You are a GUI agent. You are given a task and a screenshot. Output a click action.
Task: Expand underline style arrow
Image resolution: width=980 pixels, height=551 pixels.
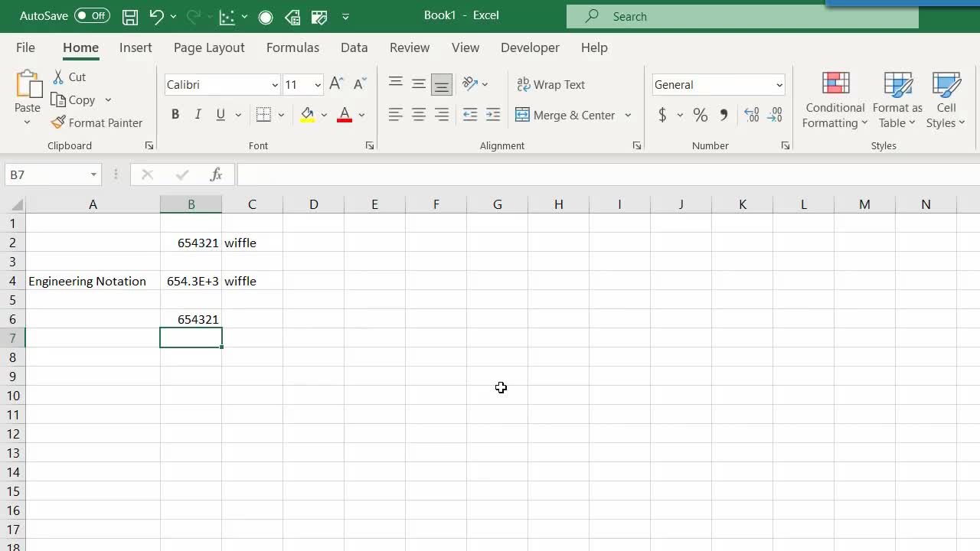pyautogui.click(x=238, y=115)
